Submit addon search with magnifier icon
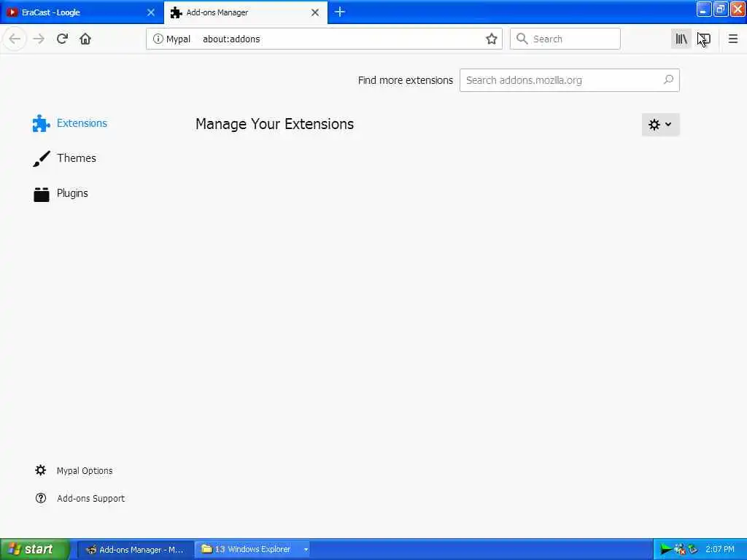Screen dimensions: 747x560 [668, 80]
